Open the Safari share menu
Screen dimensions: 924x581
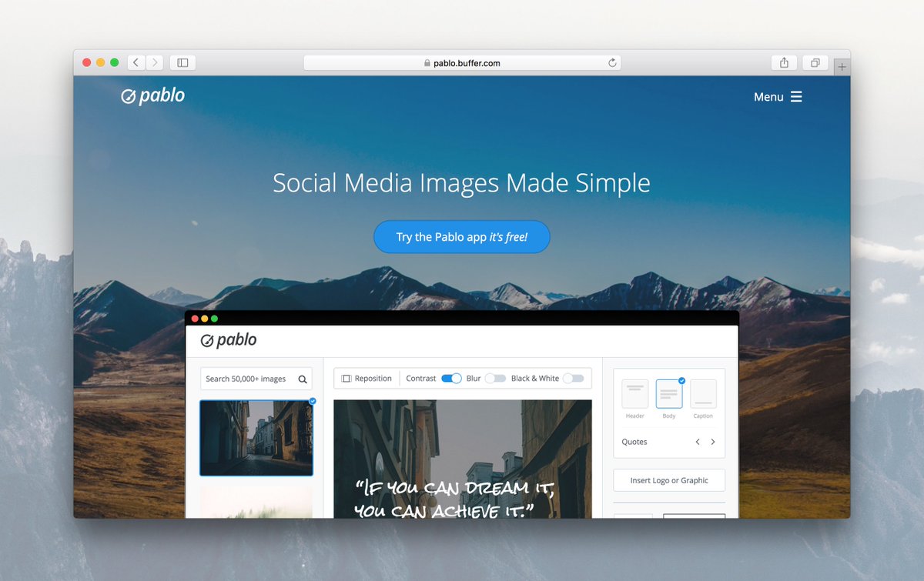(784, 62)
